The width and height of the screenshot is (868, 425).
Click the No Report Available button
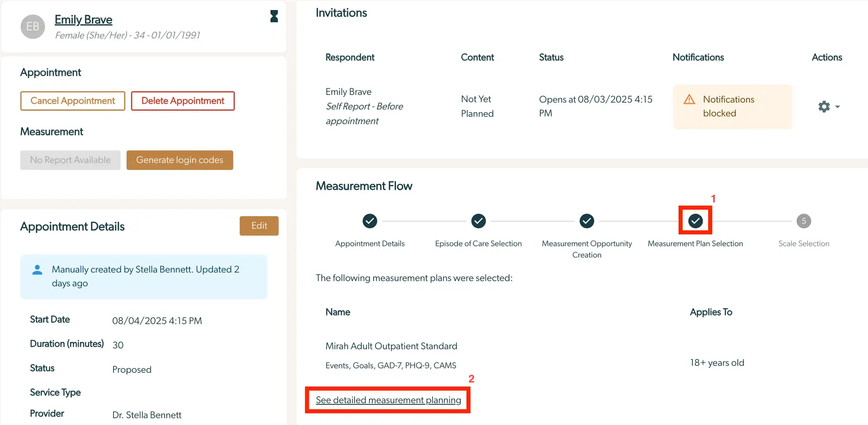[70, 160]
